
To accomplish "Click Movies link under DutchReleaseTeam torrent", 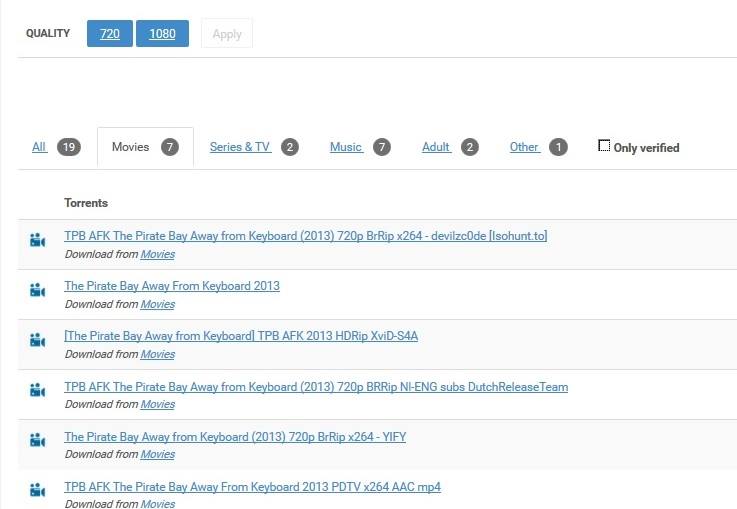I will [x=157, y=404].
